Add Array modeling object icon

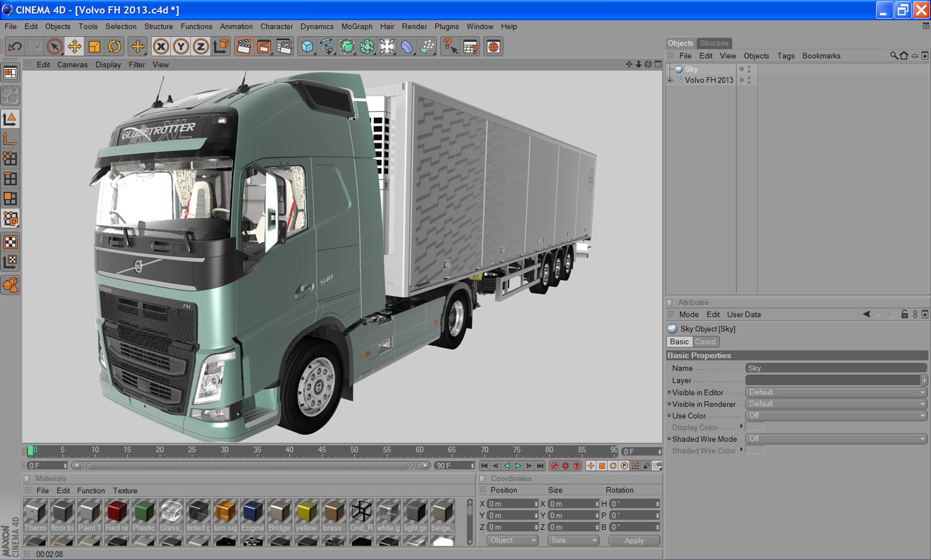pos(367,47)
